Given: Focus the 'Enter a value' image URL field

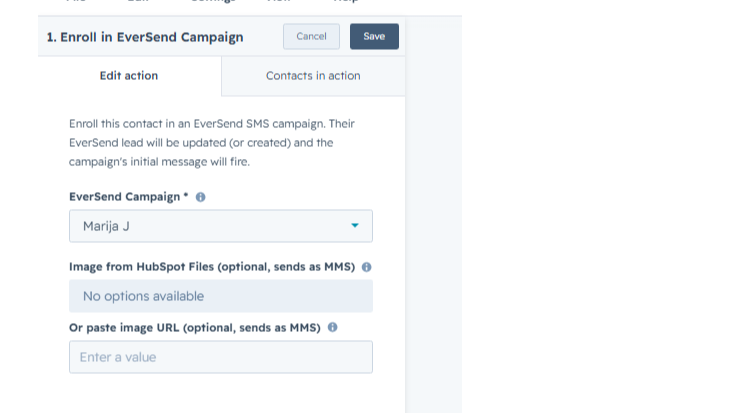Looking at the screenshot, I should tap(221, 357).
